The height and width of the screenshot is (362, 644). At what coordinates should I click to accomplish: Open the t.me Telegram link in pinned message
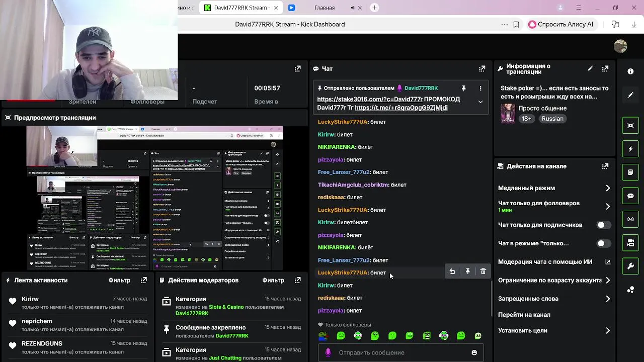coord(401,108)
